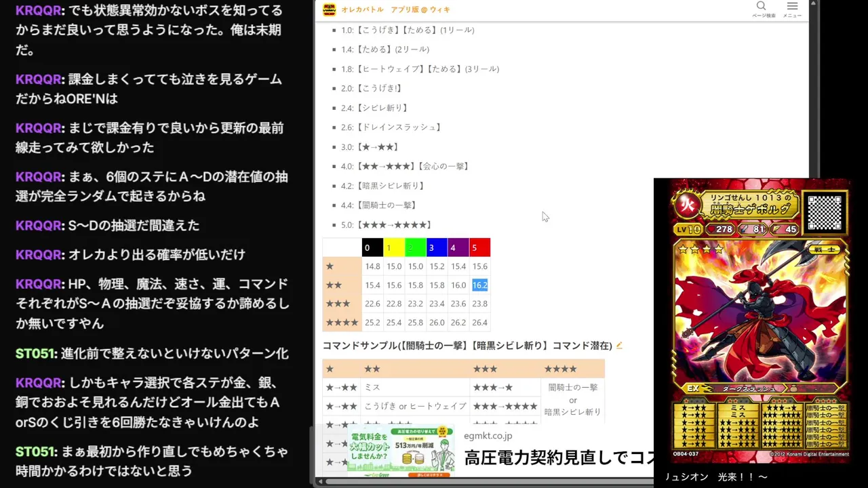Click the 22.6 table cell

pos(372,304)
